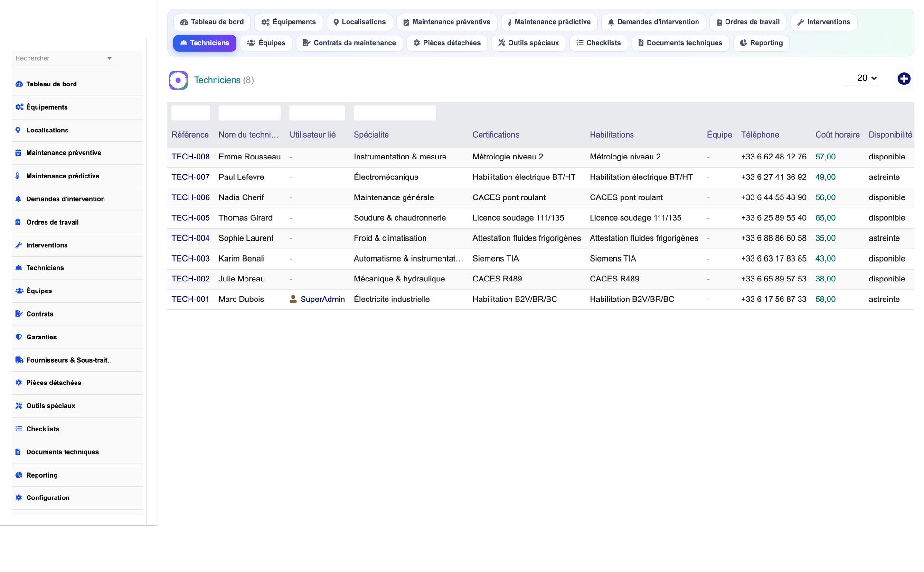Click the Pièces détachées sidebar cog icon
The height and width of the screenshot is (572, 924).
[x=19, y=383]
